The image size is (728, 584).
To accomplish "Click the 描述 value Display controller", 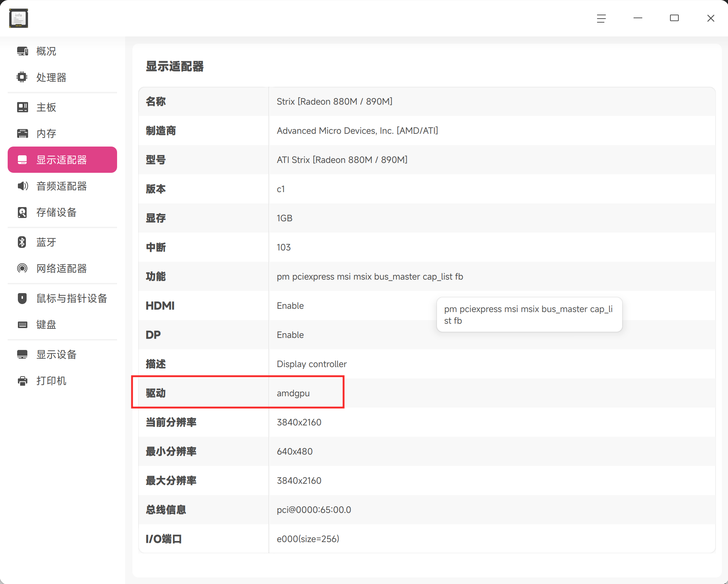I will coord(312,364).
